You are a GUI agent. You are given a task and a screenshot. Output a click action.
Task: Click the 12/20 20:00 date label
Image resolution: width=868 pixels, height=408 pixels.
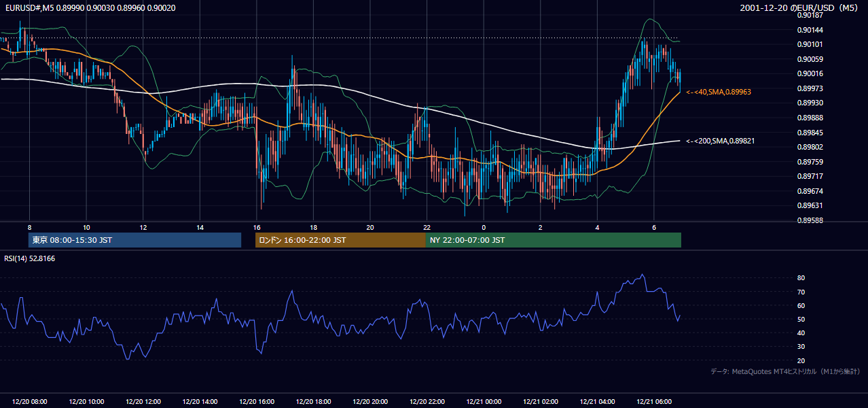click(x=370, y=402)
